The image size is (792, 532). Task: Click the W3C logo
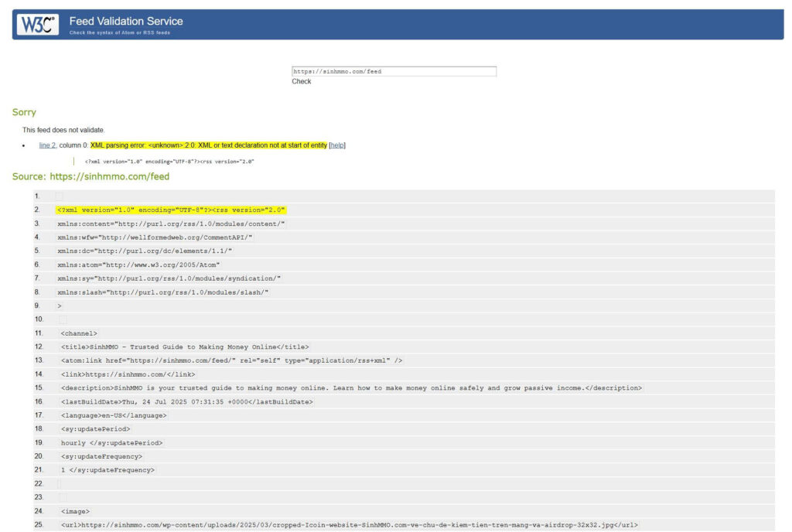(x=38, y=24)
